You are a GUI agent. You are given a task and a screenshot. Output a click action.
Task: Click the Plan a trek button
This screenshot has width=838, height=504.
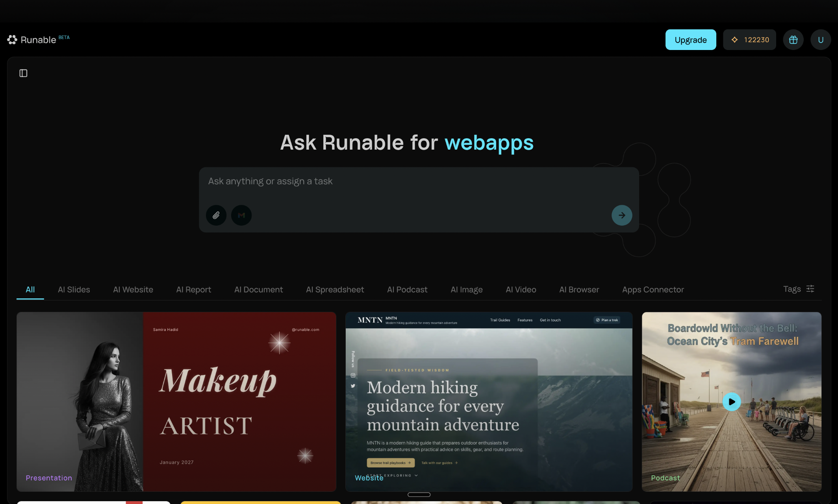(x=607, y=320)
